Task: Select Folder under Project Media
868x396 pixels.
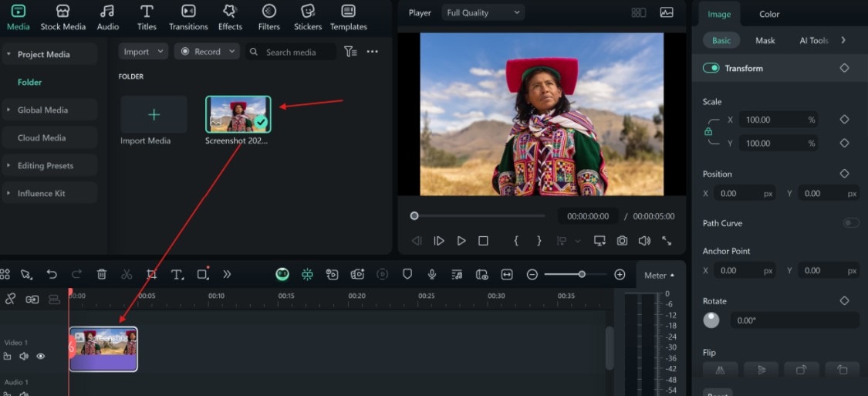Action: (29, 82)
